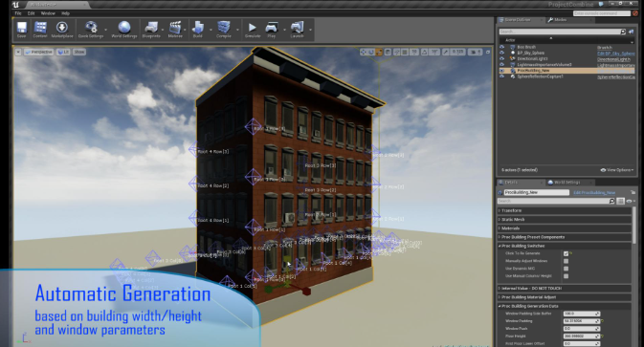Click the Save toolbar icon

point(21,28)
